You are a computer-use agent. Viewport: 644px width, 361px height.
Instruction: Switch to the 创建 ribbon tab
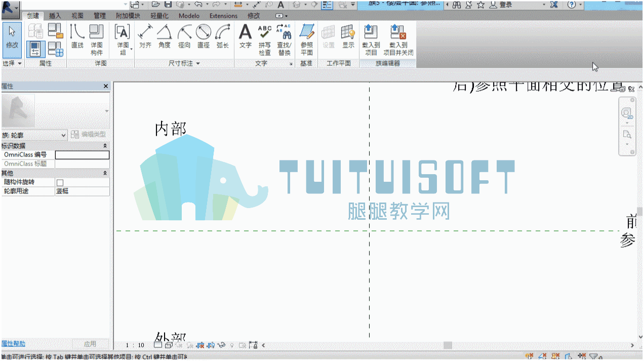coord(33,16)
